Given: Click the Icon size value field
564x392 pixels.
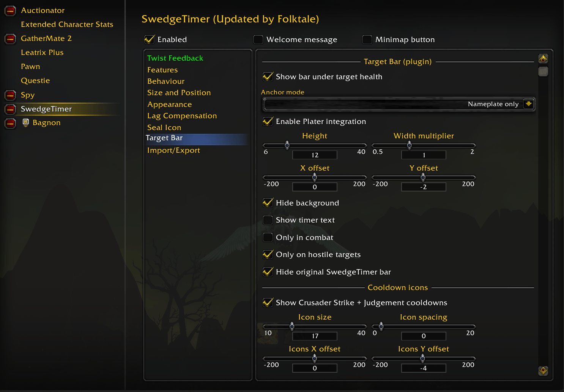Looking at the screenshot, I should click(315, 336).
